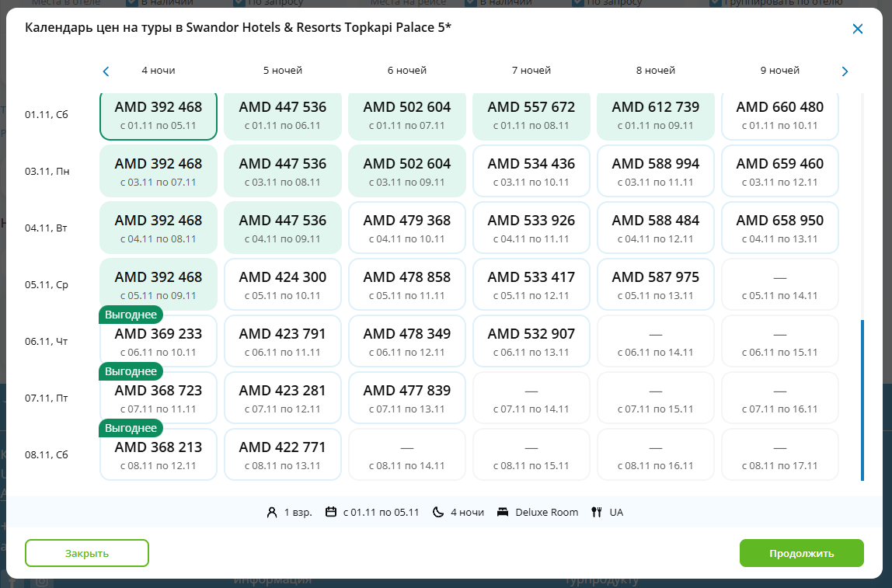Pick AMD 660 480 nine-night tour from 01.11

(x=780, y=115)
